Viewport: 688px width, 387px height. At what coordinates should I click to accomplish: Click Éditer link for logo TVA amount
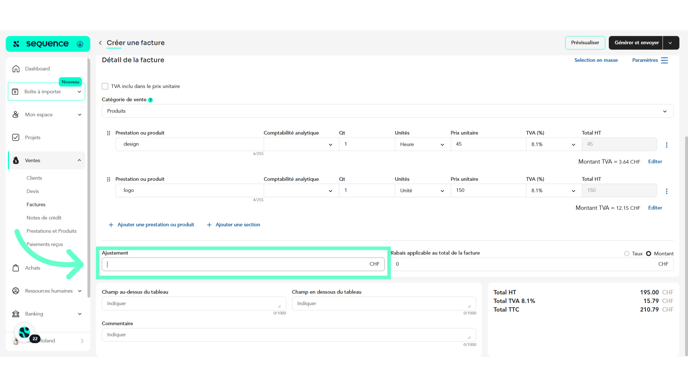point(655,208)
